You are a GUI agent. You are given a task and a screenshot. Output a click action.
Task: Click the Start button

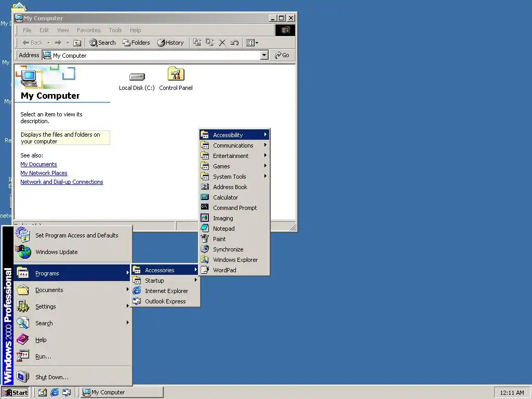pyautogui.click(x=16, y=393)
